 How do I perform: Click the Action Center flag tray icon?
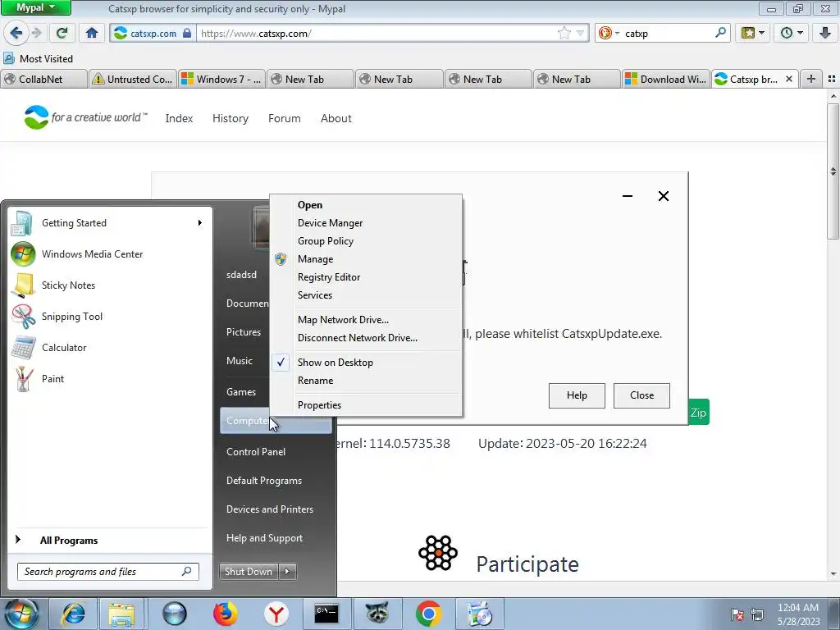point(737,614)
